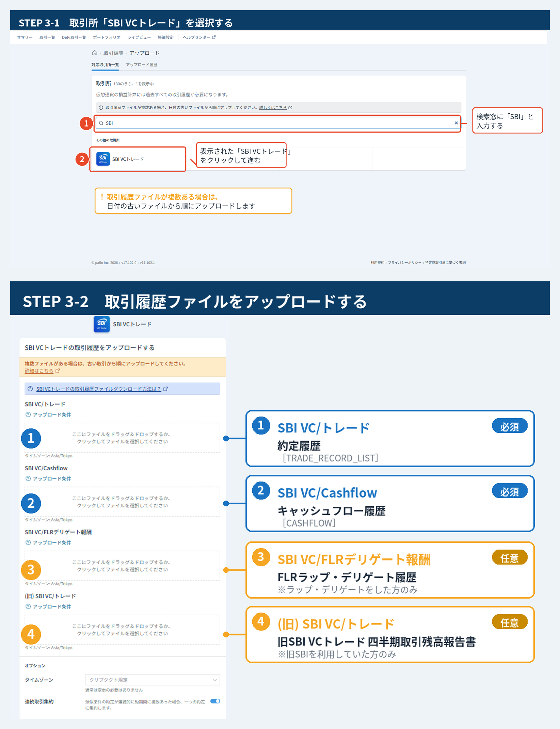
Task: Click the heading SBI VCトレードの取引履歴をアップロードする
Action: pos(90,348)
